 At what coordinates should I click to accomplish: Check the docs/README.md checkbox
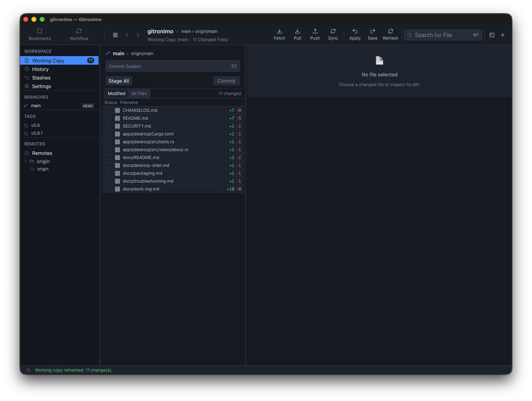pyautogui.click(x=108, y=158)
